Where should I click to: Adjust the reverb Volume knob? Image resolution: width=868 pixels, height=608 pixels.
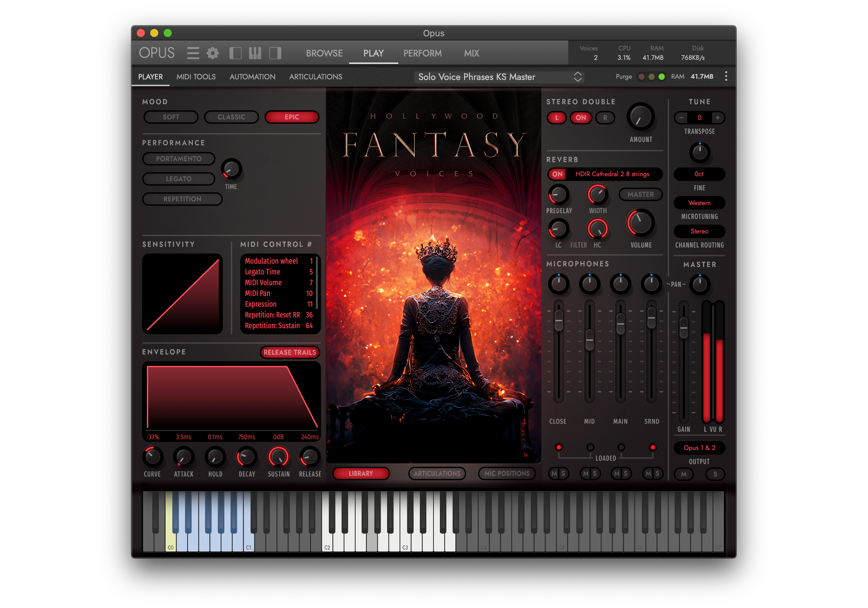click(x=640, y=223)
